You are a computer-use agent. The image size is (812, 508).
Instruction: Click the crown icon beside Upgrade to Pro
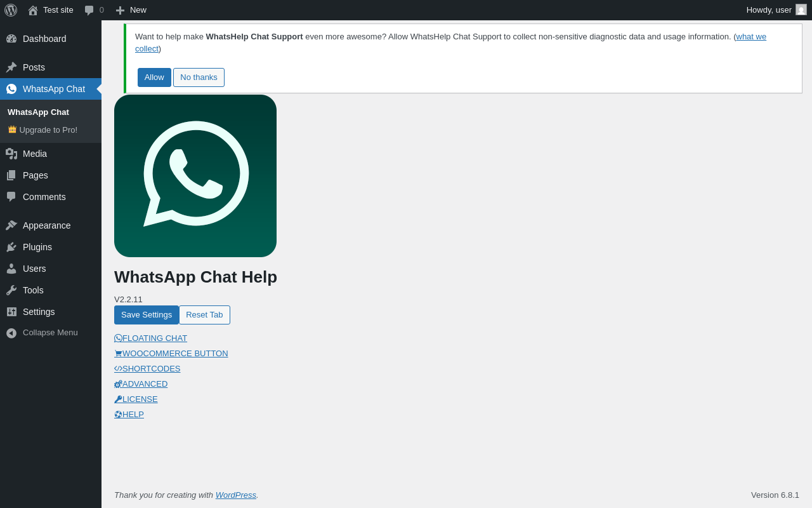click(x=12, y=130)
